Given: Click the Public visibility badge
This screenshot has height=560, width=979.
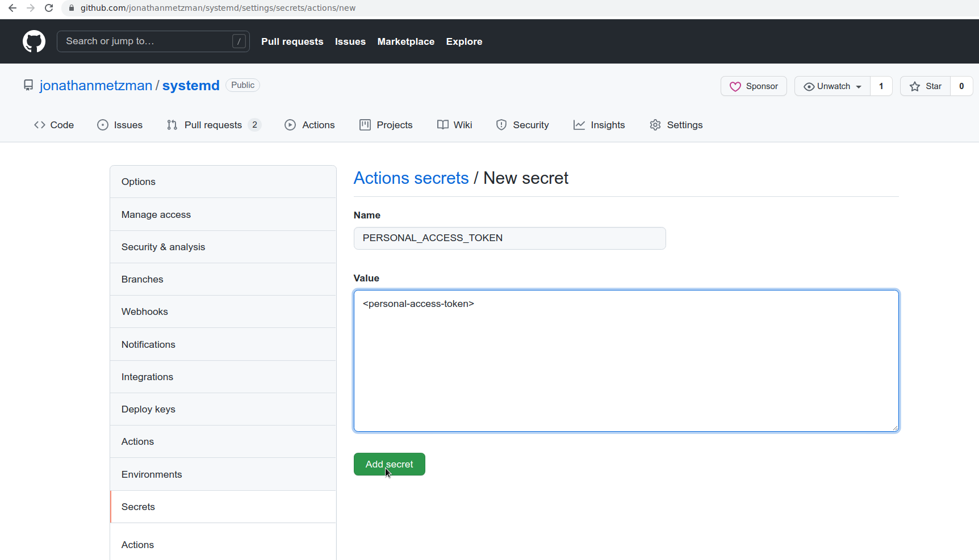Looking at the screenshot, I should point(243,85).
